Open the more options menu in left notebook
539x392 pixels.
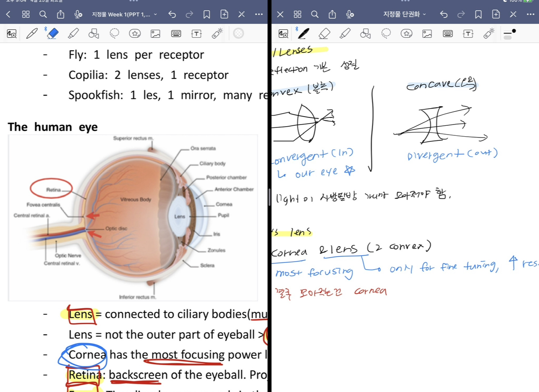pos(259,14)
